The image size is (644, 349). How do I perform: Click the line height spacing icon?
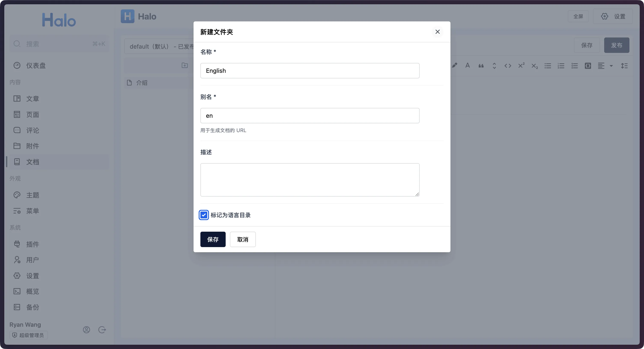624,66
